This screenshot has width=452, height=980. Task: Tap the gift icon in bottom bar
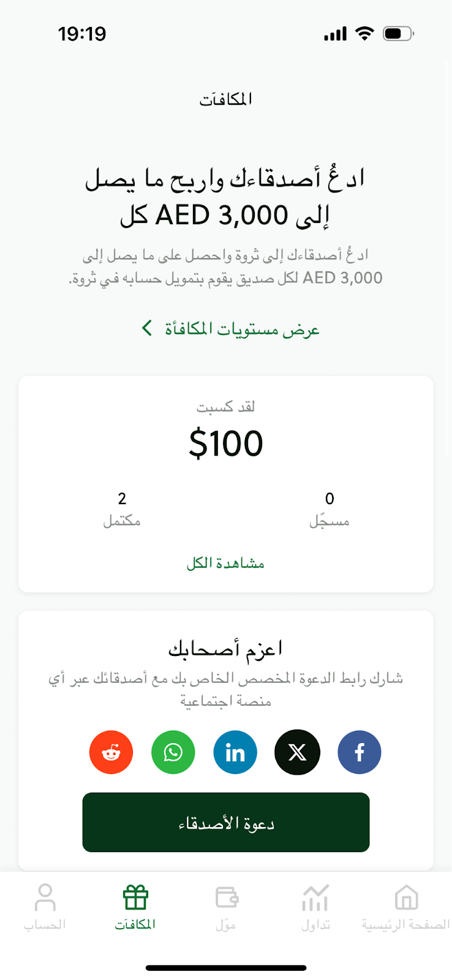point(135,898)
